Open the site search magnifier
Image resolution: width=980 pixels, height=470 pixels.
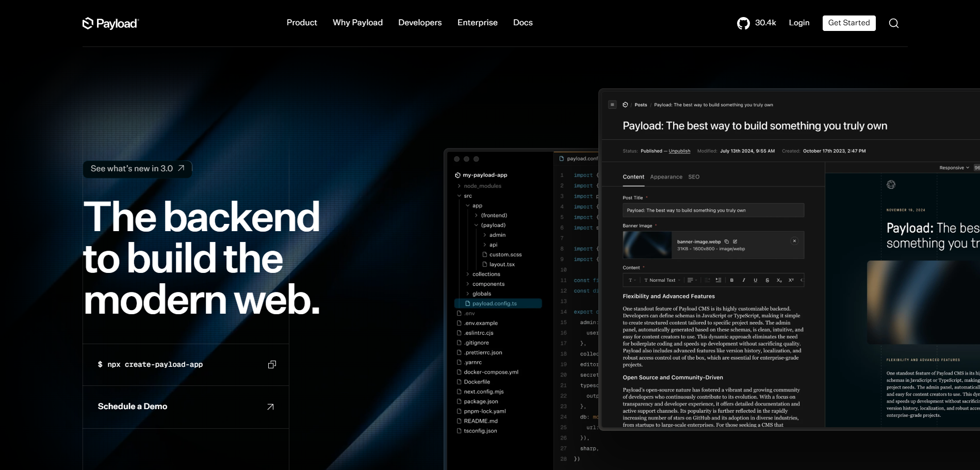point(894,23)
